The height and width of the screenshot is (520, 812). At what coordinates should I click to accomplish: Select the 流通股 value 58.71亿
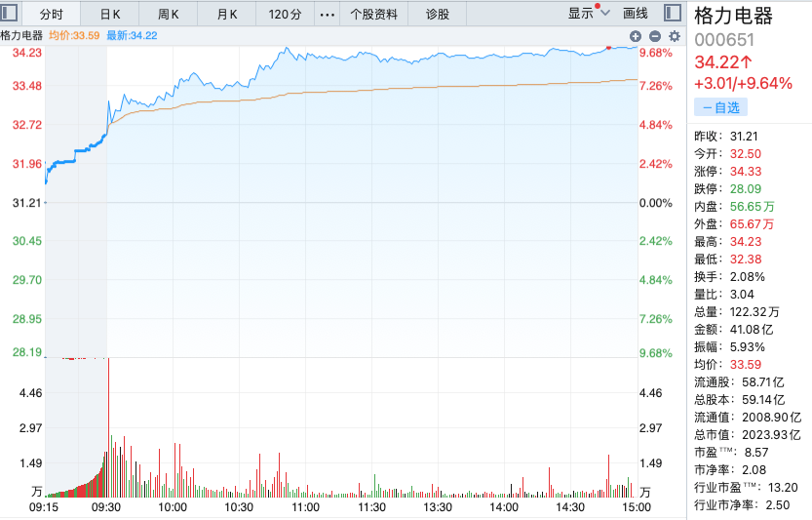pyautogui.click(x=763, y=382)
